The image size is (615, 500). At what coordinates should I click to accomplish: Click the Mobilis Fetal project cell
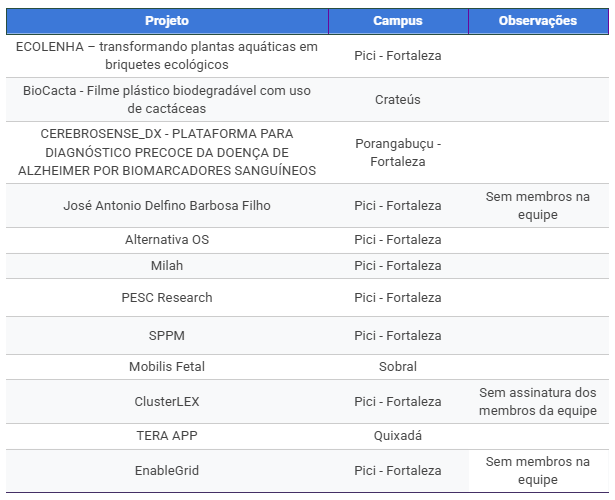167,367
